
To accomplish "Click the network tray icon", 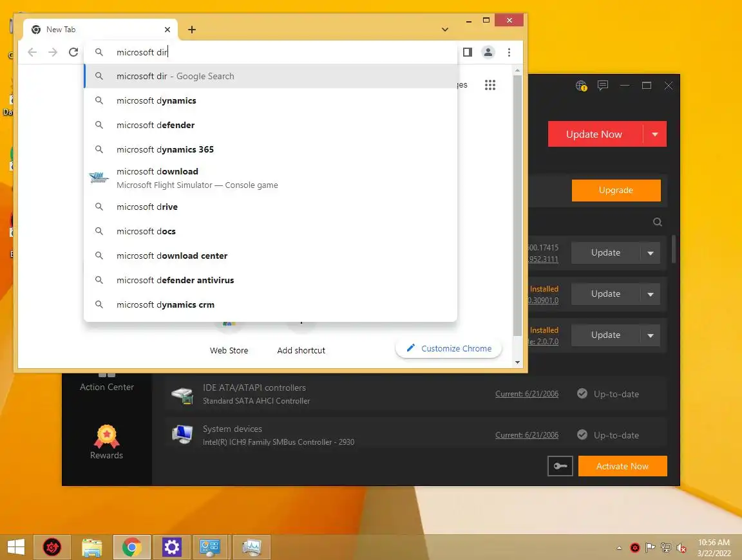I will click(x=666, y=548).
